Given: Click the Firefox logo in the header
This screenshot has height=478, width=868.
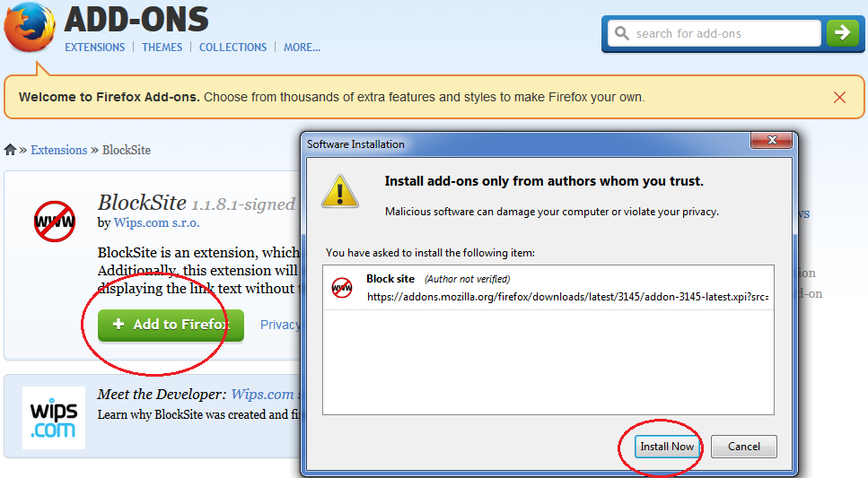Looking at the screenshot, I should [30, 27].
